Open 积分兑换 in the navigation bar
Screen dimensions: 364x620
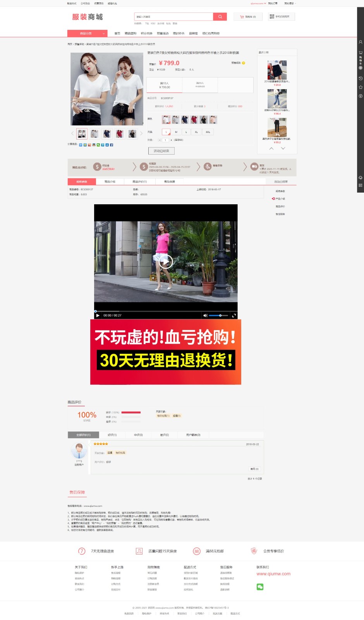pos(146,33)
